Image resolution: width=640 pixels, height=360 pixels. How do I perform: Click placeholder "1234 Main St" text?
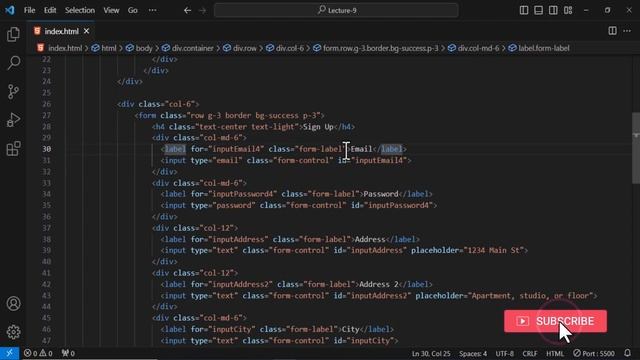pos(494,250)
